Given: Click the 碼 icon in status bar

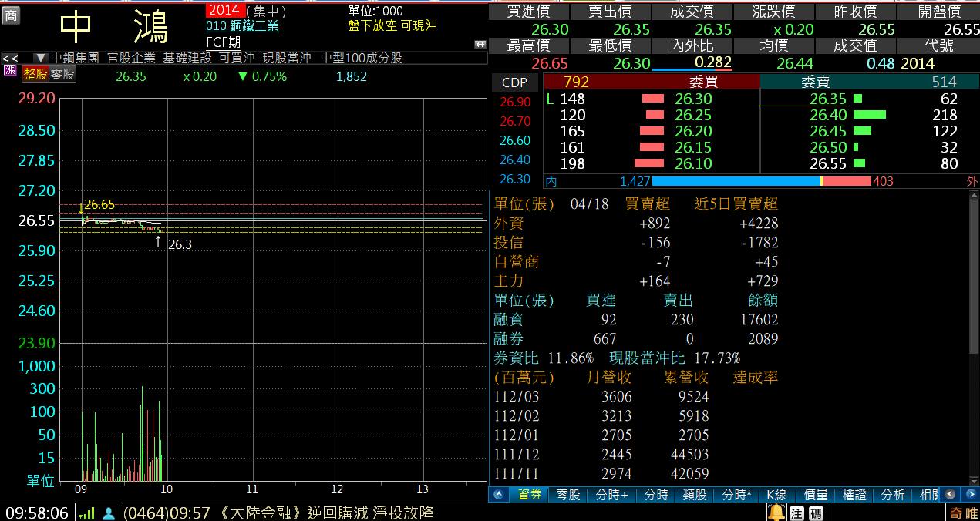Looking at the screenshot, I should 815,513.
